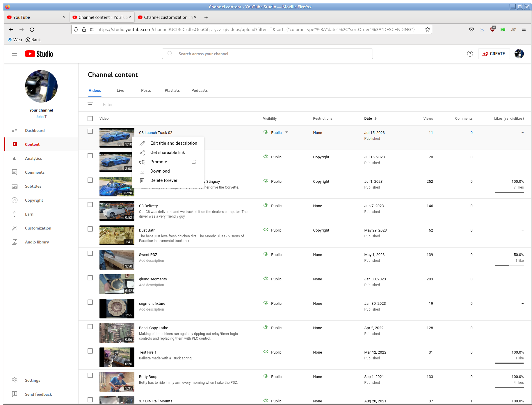532x405 pixels.
Task: Open the Dashboard icon in sidebar
Action: tap(15, 130)
